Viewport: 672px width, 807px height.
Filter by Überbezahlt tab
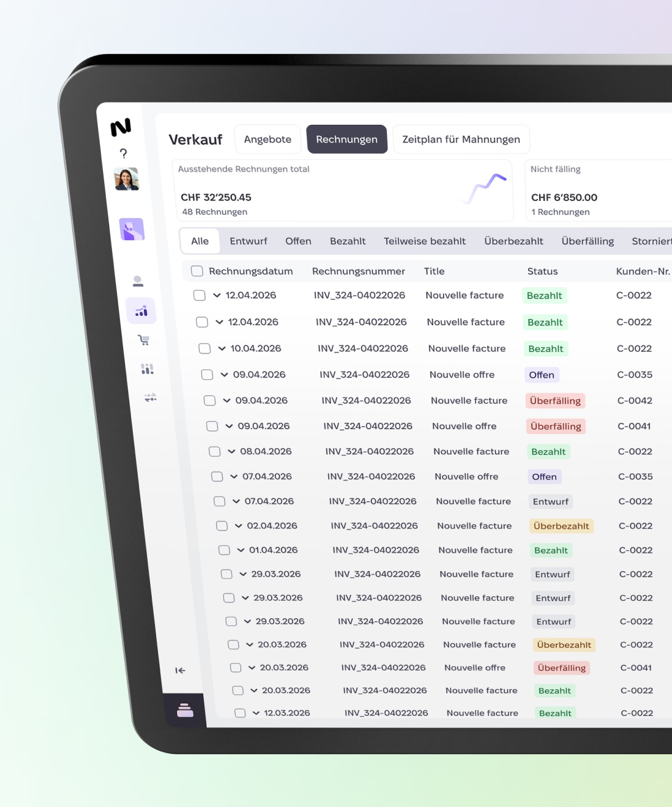[x=514, y=241]
